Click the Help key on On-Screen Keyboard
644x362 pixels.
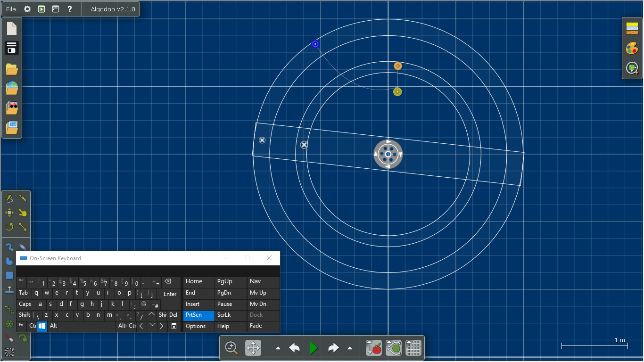pos(231,326)
